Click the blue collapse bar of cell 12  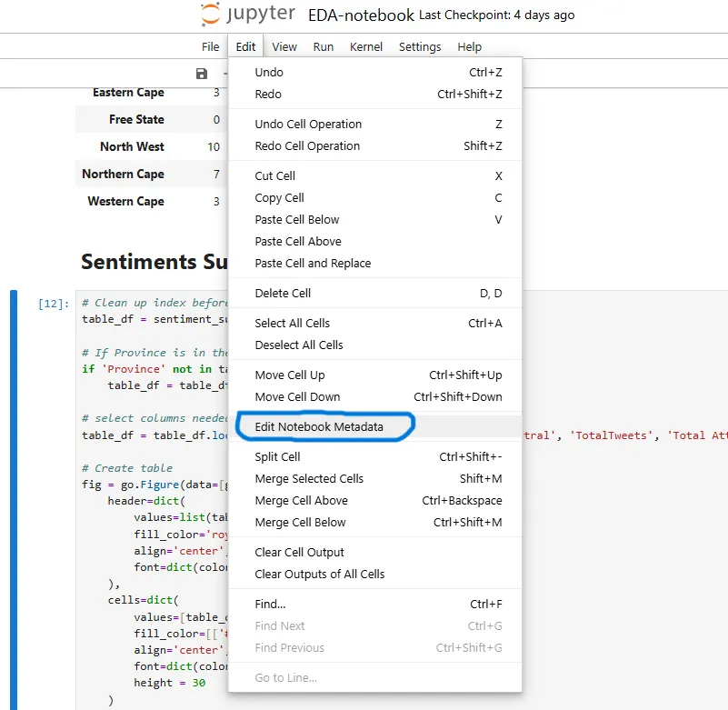coord(14,499)
